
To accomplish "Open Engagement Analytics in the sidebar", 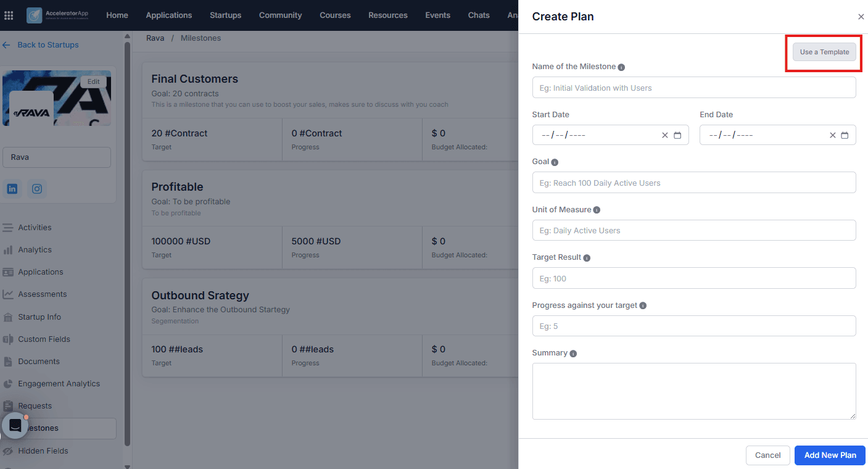I will click(x=59, y=384).
